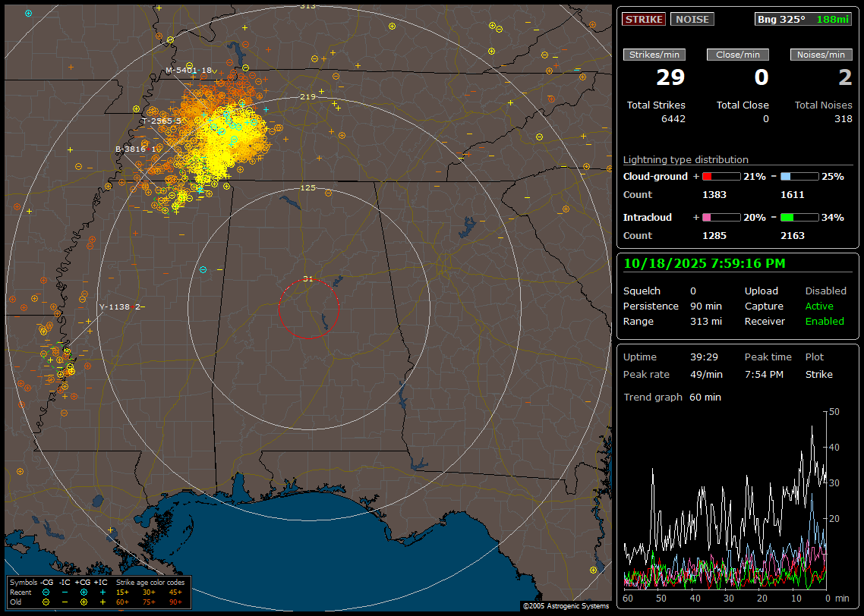864x616 pixels.
Task: Click the NOISE indicator button
Action: [x=692, y=19]
